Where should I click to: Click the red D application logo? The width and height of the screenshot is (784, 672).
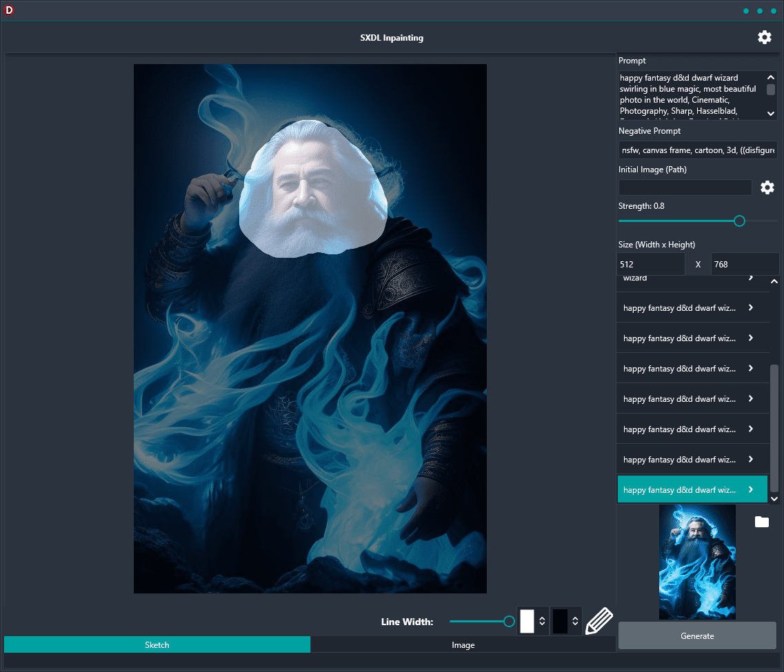tap(8, 10)
